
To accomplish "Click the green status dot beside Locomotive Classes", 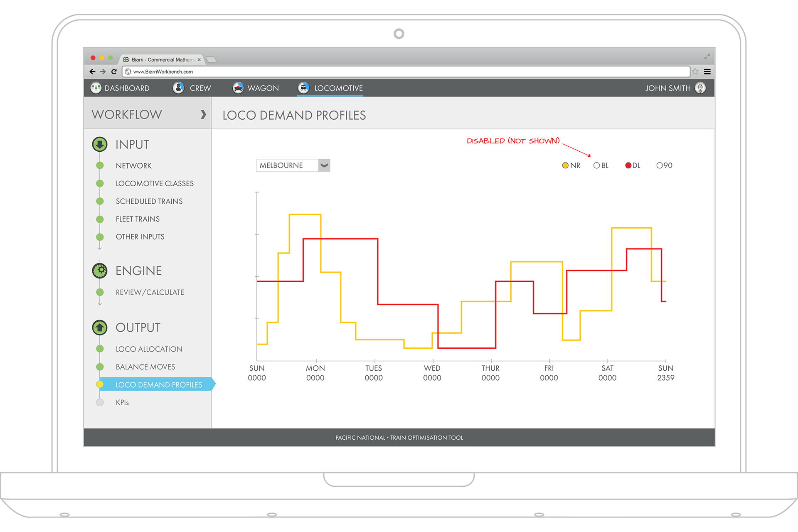I will click(100, 183).
